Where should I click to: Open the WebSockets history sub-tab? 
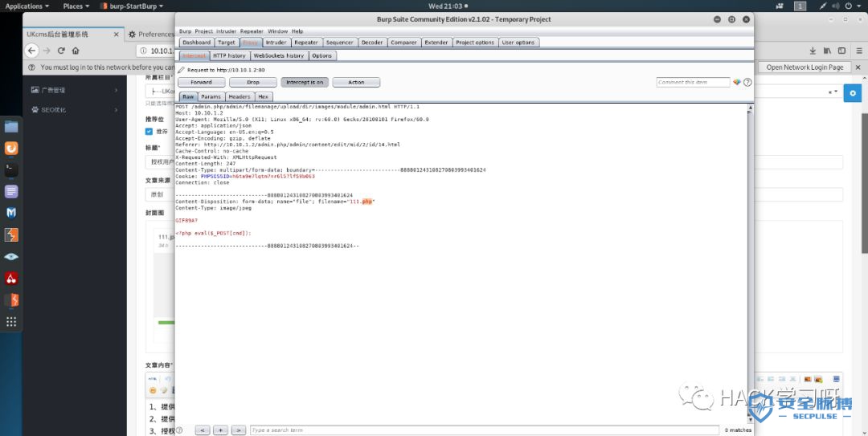click(x=278, y=55)
